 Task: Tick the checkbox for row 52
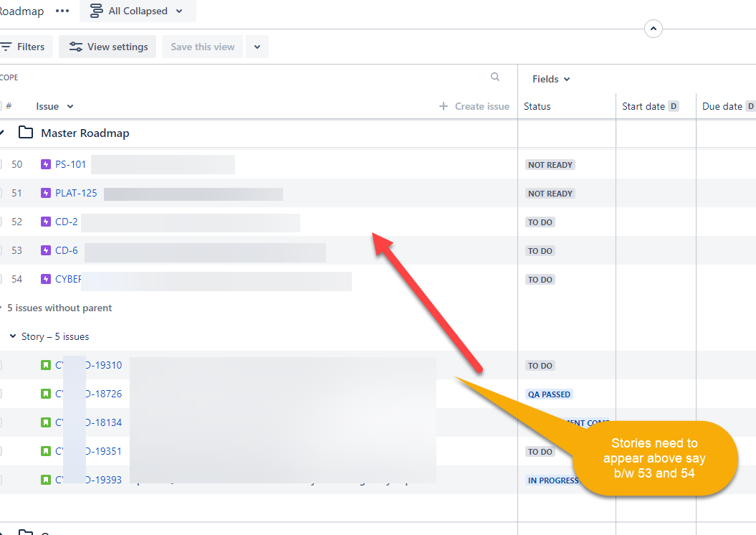[x=0, y=222]
